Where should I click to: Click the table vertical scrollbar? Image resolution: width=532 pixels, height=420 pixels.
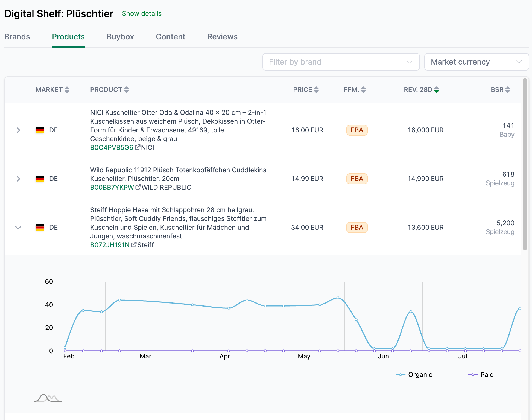[525, 164]
